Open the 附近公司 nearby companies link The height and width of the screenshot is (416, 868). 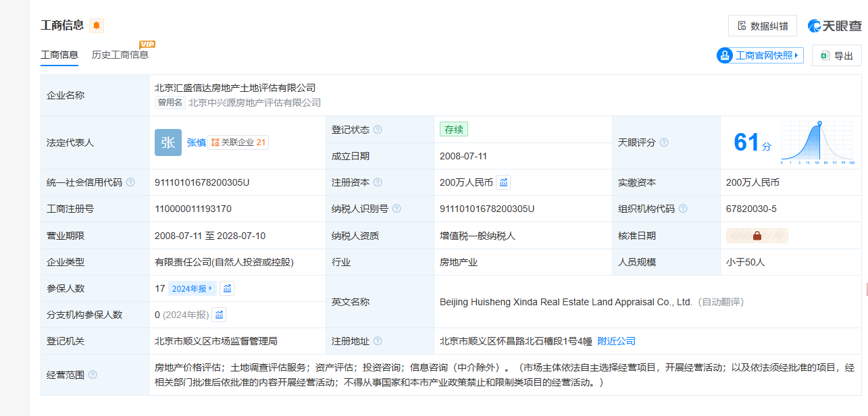click(x=617, y=341)
